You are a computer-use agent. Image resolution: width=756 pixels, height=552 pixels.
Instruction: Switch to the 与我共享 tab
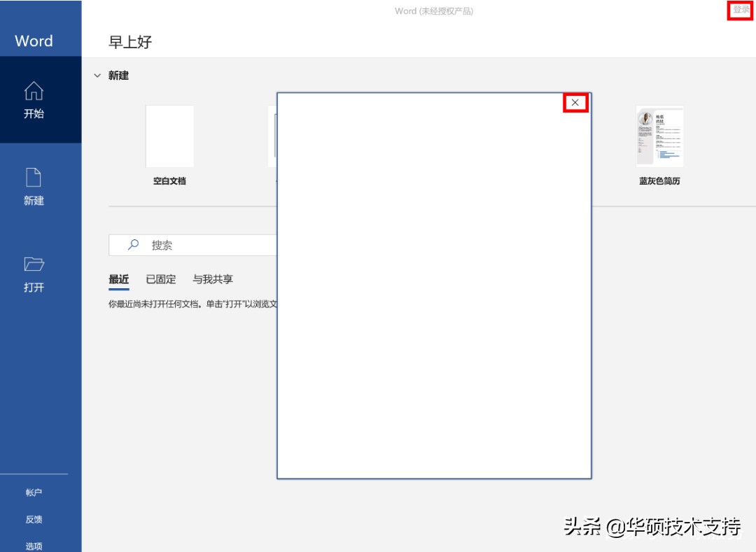coord(213,279)
